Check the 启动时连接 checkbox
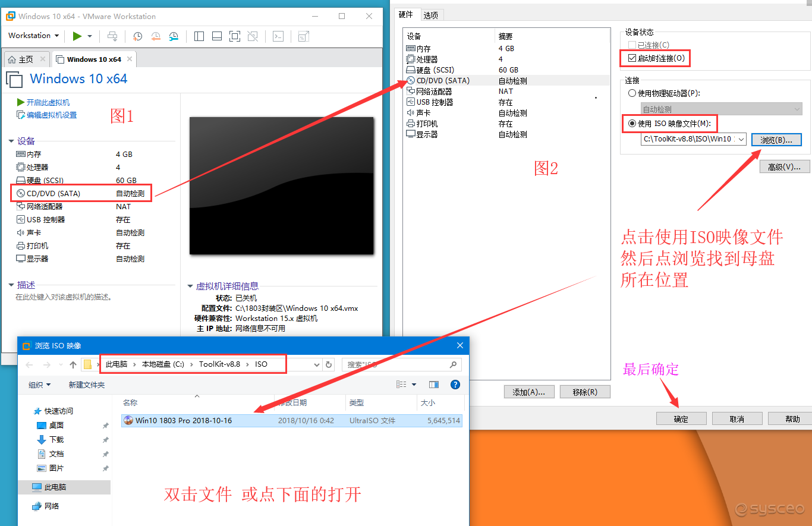Screen dimensions: 812x526 tap(632, 58)
